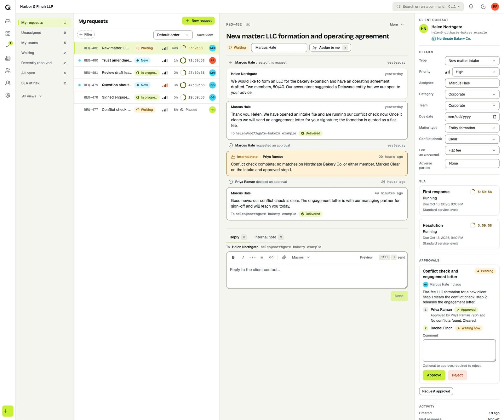Select the Reply tab
The width and height of the screenshot is (504, 420).
click(x=238, y=237)
